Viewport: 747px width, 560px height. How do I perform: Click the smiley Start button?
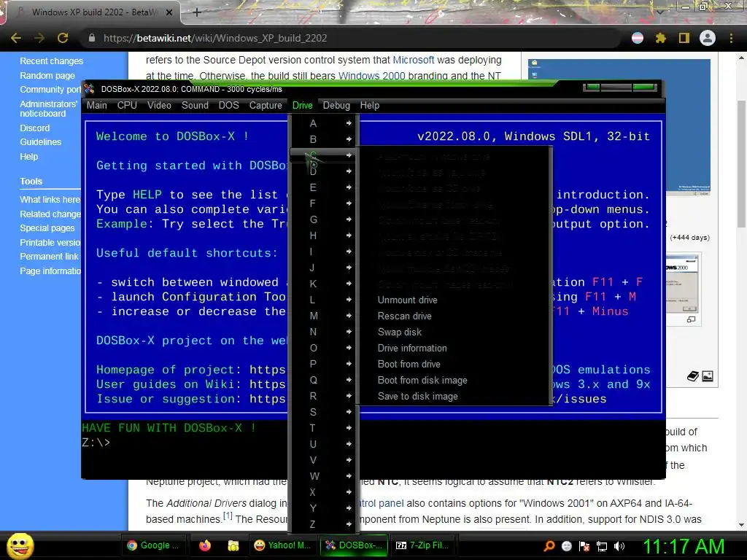tap(20, 545)
